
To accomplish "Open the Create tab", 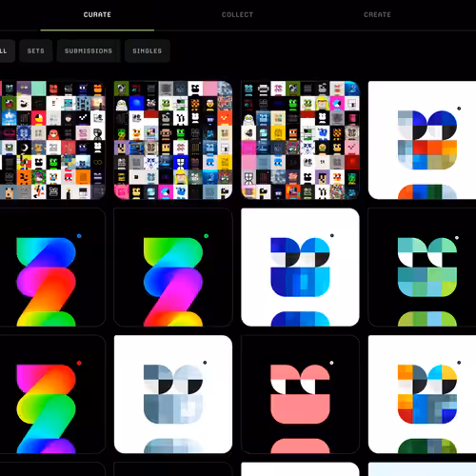I will (377, 14).
